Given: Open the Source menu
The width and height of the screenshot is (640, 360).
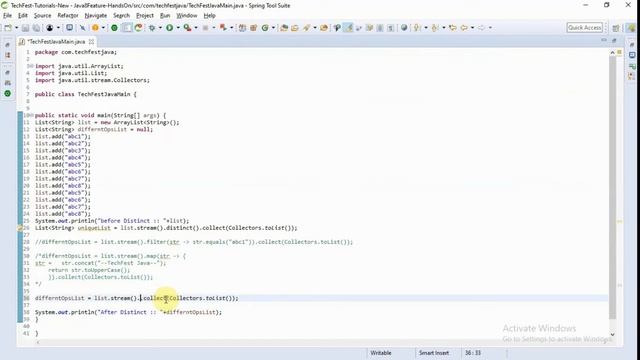Looking at the screenshot, I should tap(42, 16).
